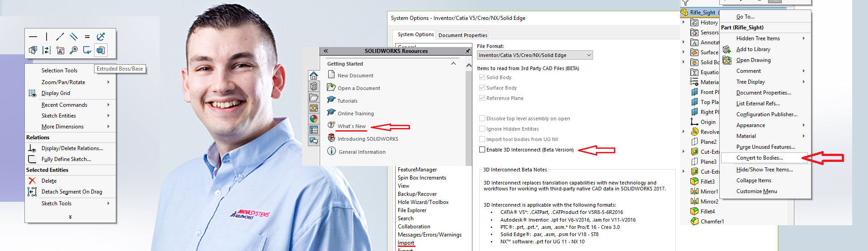Click the Delete red X icon
868x251 pixels.
(x=32, y=181)
